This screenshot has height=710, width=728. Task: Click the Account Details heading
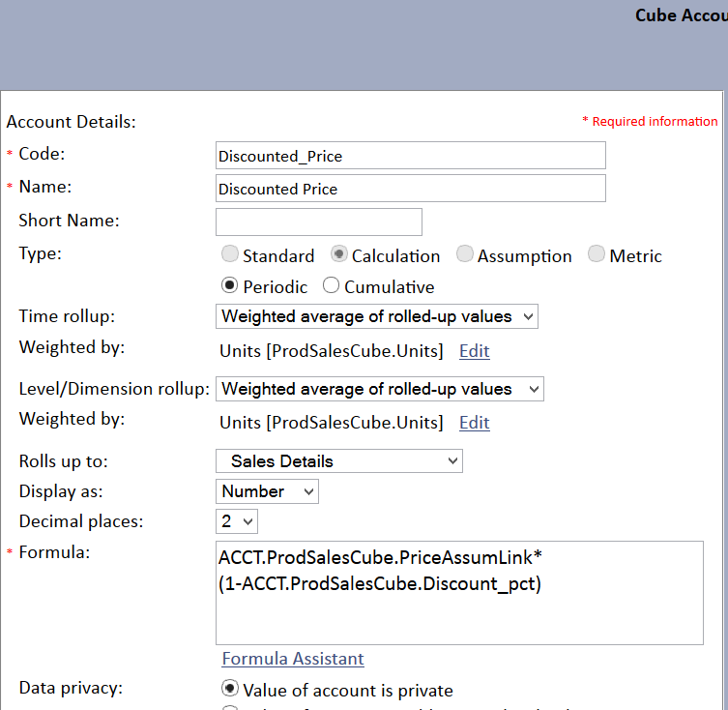point(71,122)
